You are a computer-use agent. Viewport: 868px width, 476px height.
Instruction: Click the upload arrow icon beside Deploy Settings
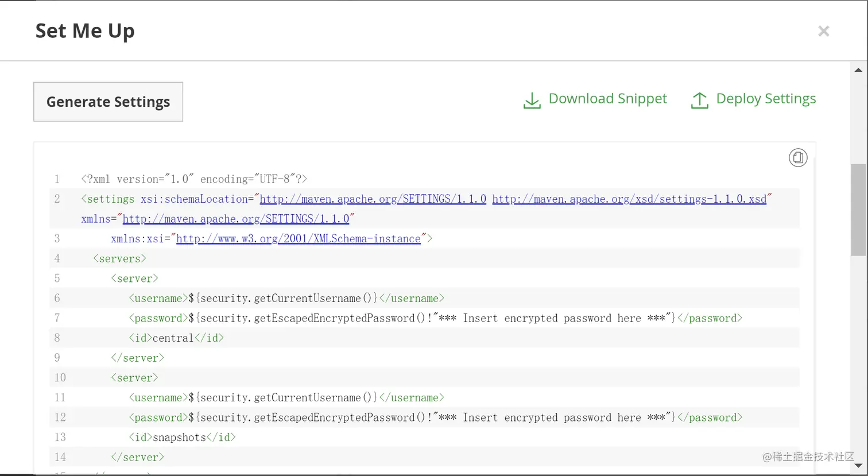pos(699,100)
